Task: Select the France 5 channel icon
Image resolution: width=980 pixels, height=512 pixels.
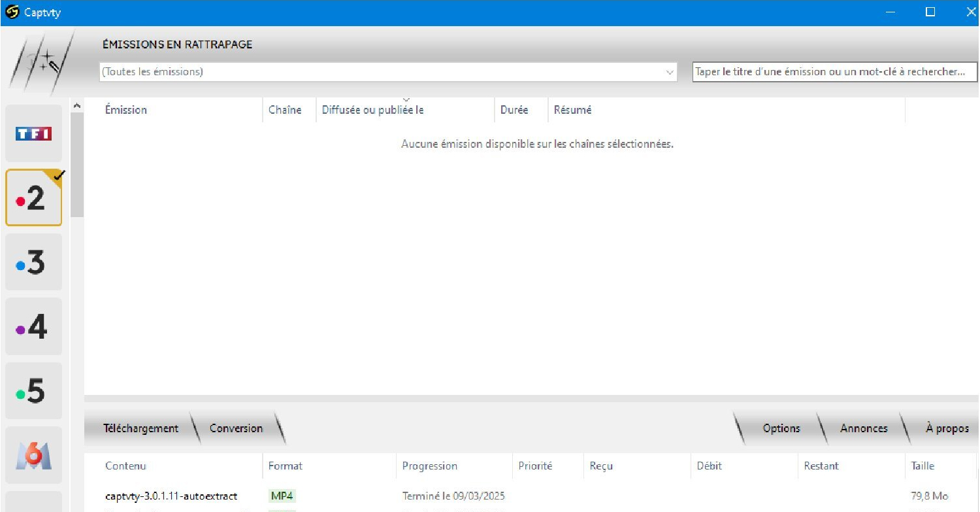Action: [33, 391]
